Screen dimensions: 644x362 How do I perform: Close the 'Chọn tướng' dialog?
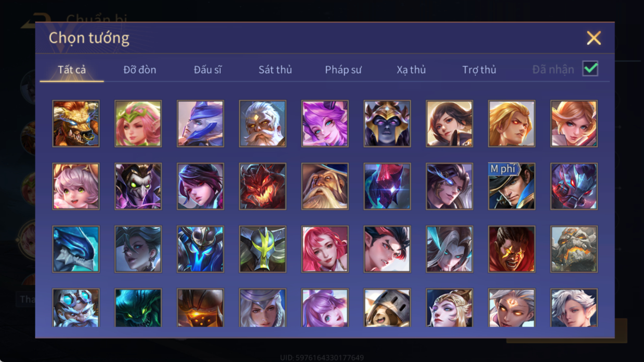(594, 38)
